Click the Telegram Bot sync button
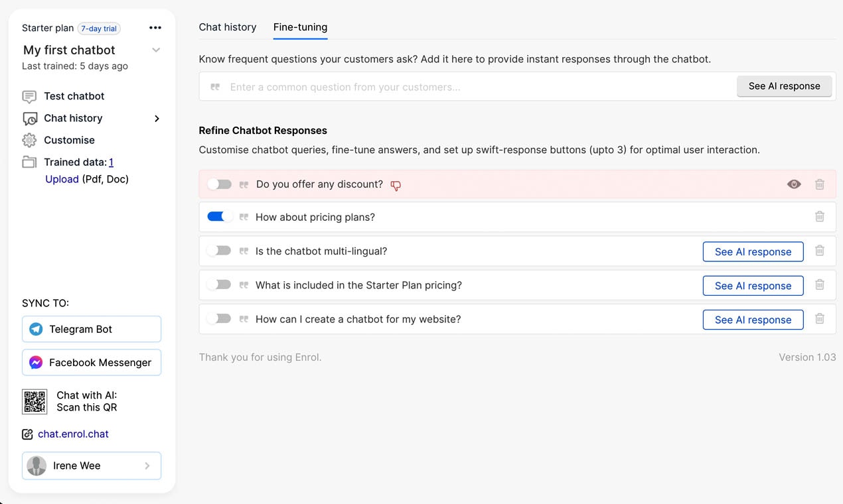The width and height of the screenshot is (843, 504). click(92, 329)
